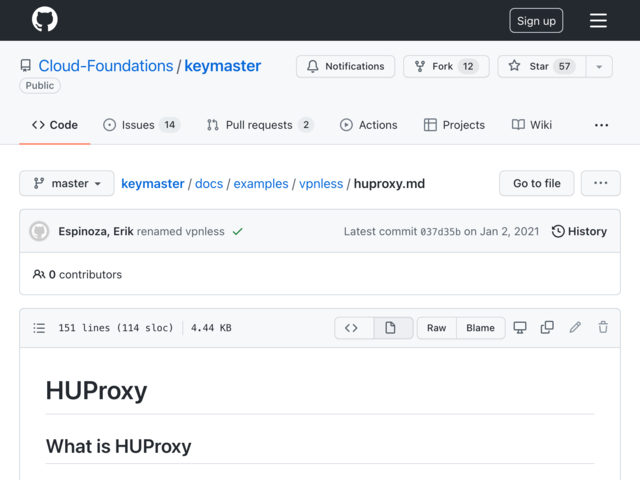Click the Pull requests count badge 2
640x480 pixels.
click(x=306, y=125)
